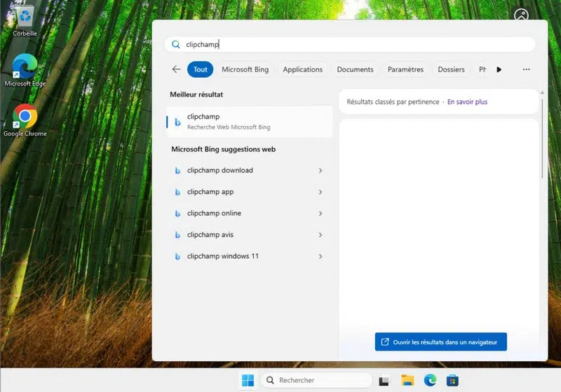561x392 pixels.
Task: Select the Documents filter tab
Action: coord(355,69)
